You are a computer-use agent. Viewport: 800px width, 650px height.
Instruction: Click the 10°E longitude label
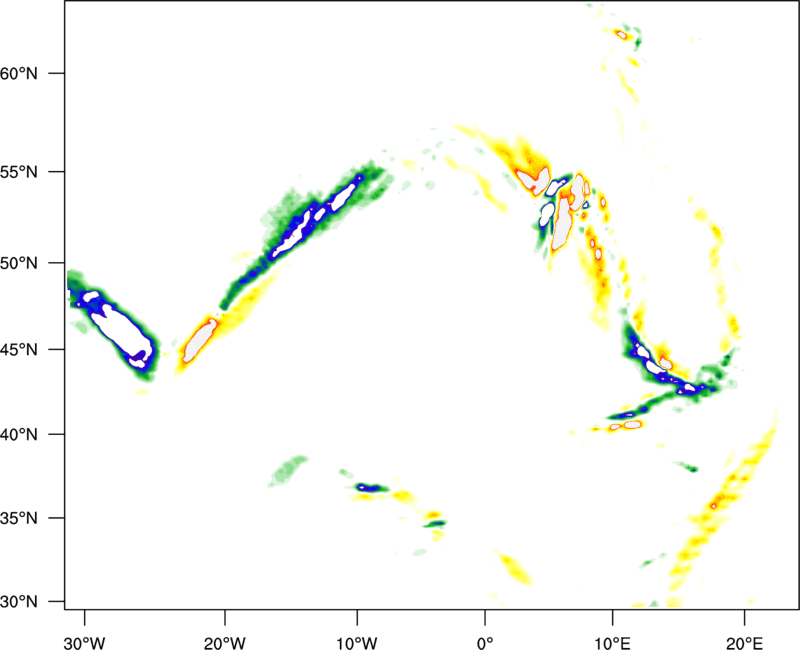tap(612, 643)
